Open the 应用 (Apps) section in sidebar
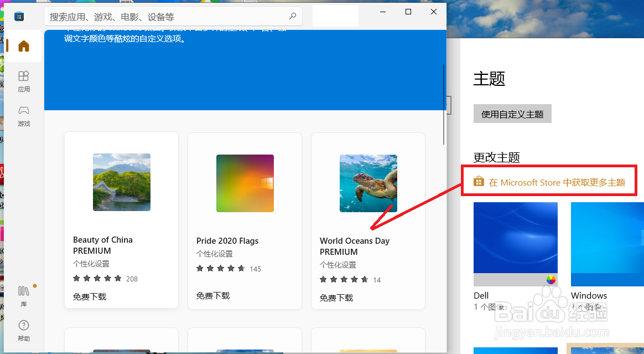 pos(24,81)
